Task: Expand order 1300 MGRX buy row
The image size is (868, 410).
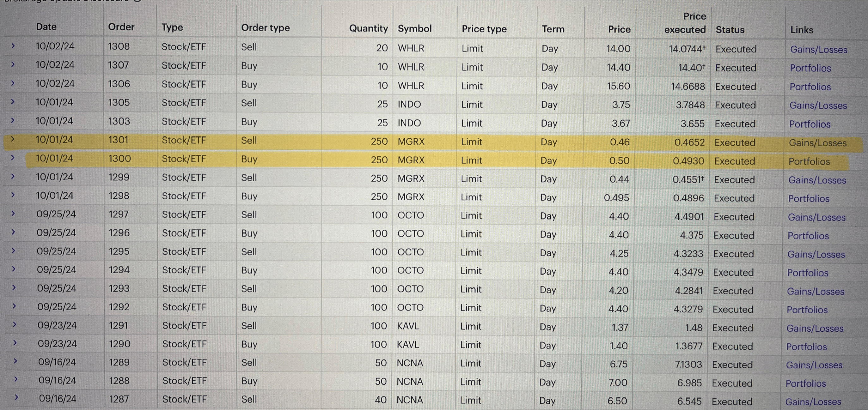Action: [13, 158]
